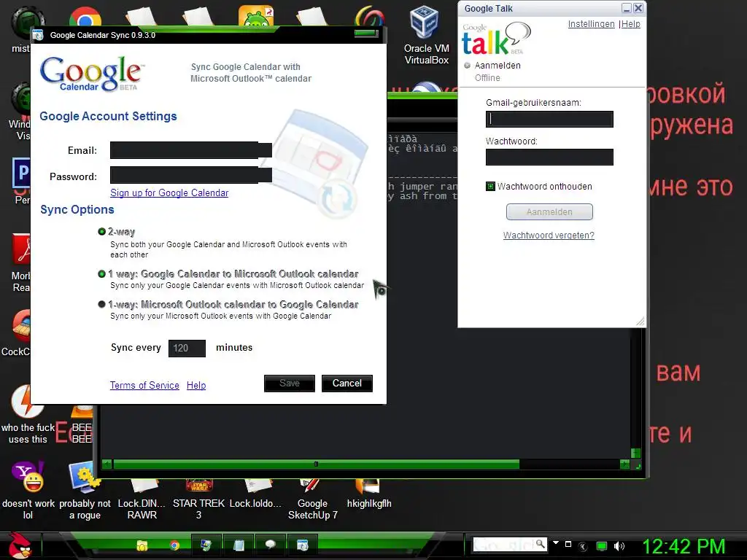Viewport: 747px width, 560px height.
Task: Minimize the Google Talk window
Action: pyautogui.click(x=627, y=8)
